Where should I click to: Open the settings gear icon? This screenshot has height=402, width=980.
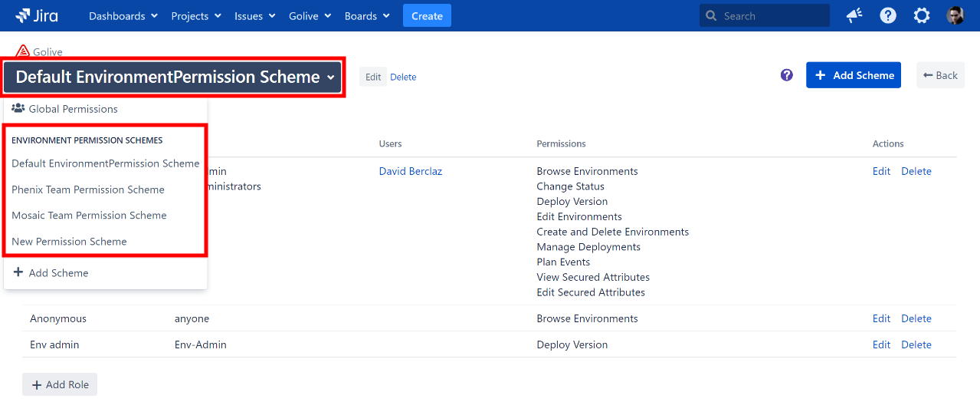pos(922,15)
